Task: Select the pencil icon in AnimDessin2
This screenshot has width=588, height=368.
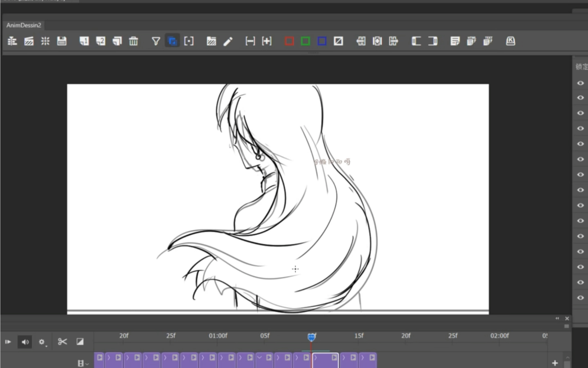Action: [228, 41]
